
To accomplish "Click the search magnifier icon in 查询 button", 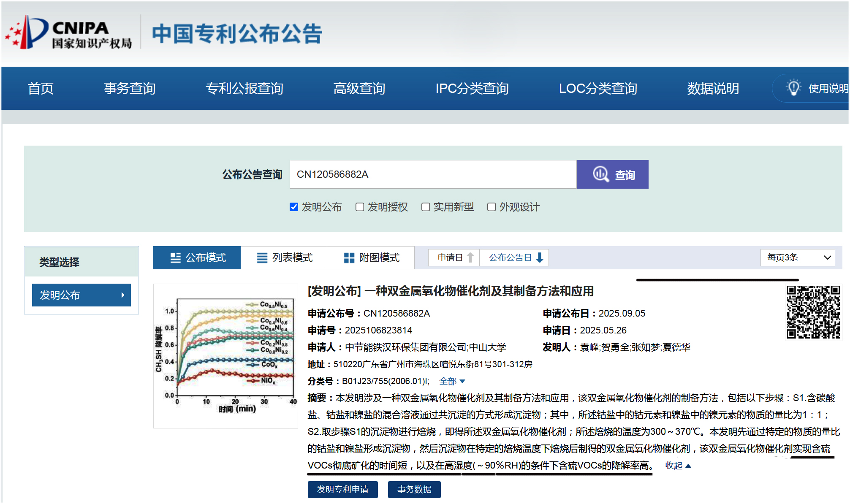I will (x=600, y=174).
